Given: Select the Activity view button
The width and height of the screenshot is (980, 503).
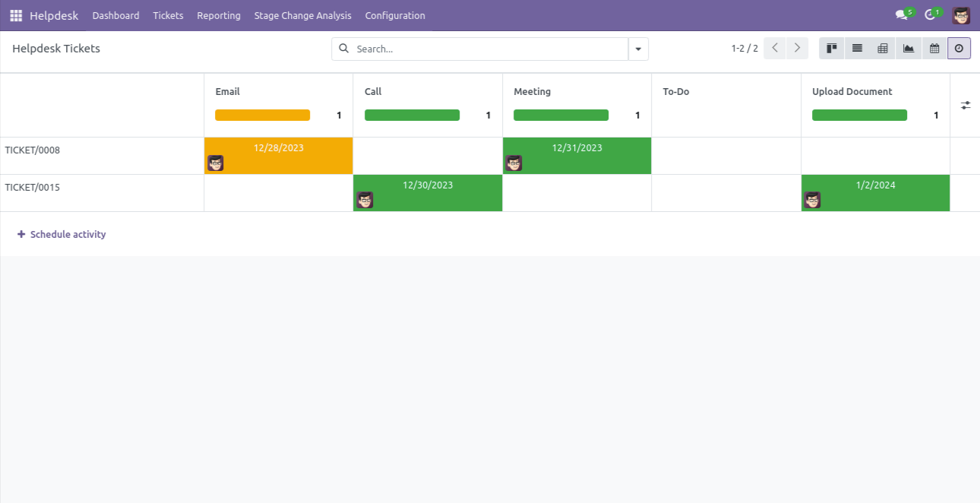Looking at the screenshot, I should point(959,49).
